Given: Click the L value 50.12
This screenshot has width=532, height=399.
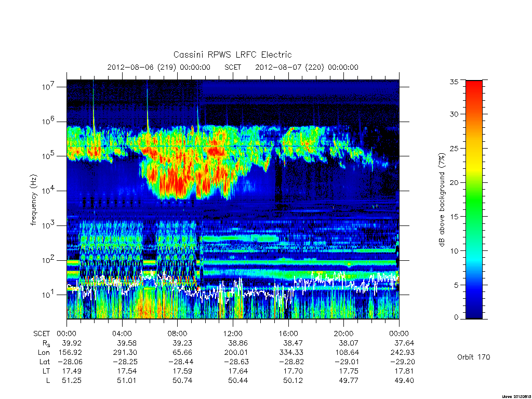Looking at the screenshot, I should click(293, 380).
